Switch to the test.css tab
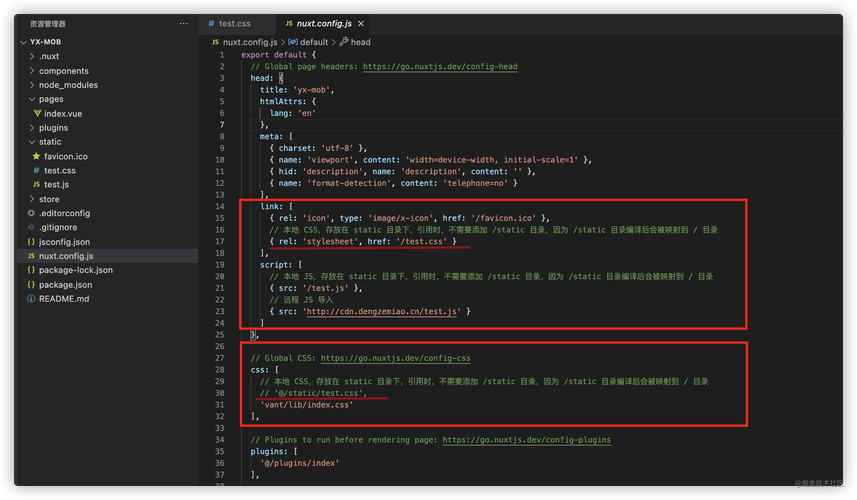The image size is (857, 500). pos(235,23)
